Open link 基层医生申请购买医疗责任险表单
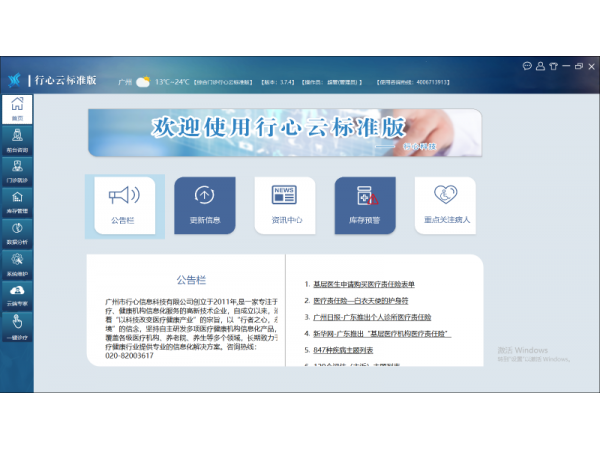The height and width of the screenshot is (450, 600). pyautogui.click(x=364, y=284)
